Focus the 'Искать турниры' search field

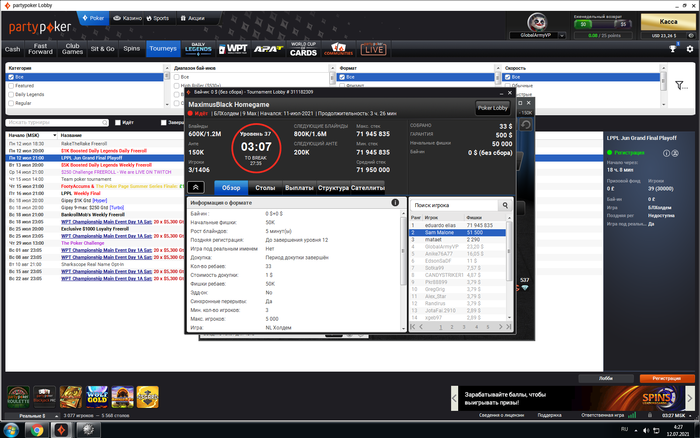click(57, 122)
